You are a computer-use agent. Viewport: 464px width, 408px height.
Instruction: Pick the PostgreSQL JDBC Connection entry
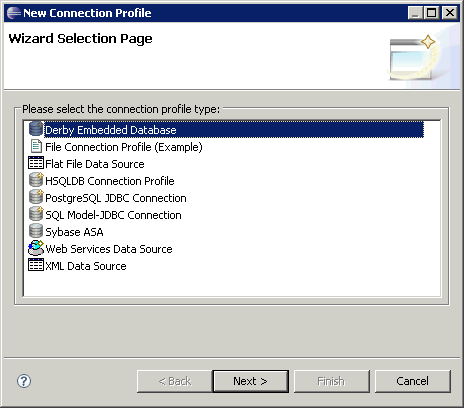[116, 198]
